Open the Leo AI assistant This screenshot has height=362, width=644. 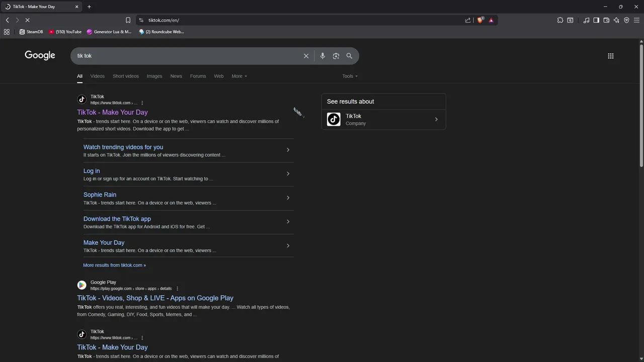click(x=616, y=20)
